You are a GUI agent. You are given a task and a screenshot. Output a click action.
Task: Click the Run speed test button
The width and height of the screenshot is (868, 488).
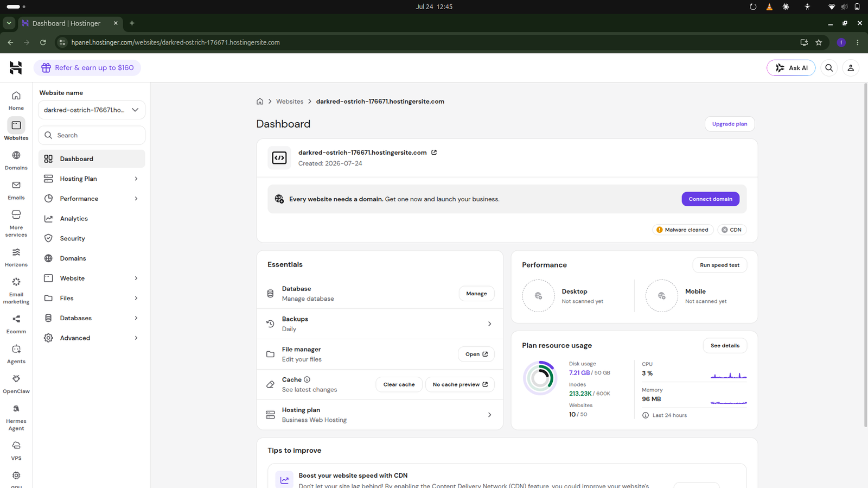719,265
